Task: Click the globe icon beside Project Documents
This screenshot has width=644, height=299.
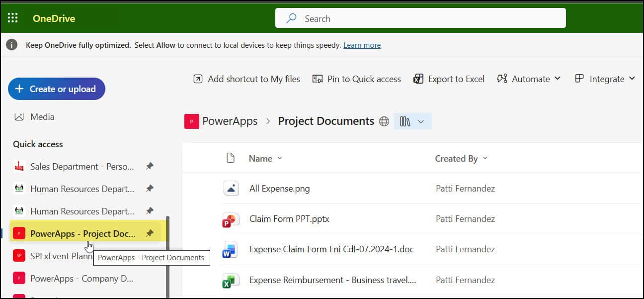Action: click(384, 121)
